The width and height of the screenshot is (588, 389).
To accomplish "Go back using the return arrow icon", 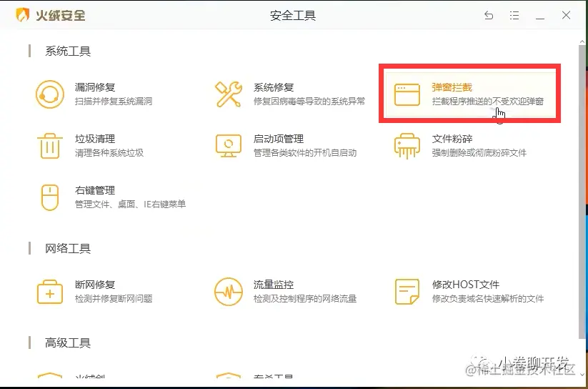I will (x=489, y=16).
